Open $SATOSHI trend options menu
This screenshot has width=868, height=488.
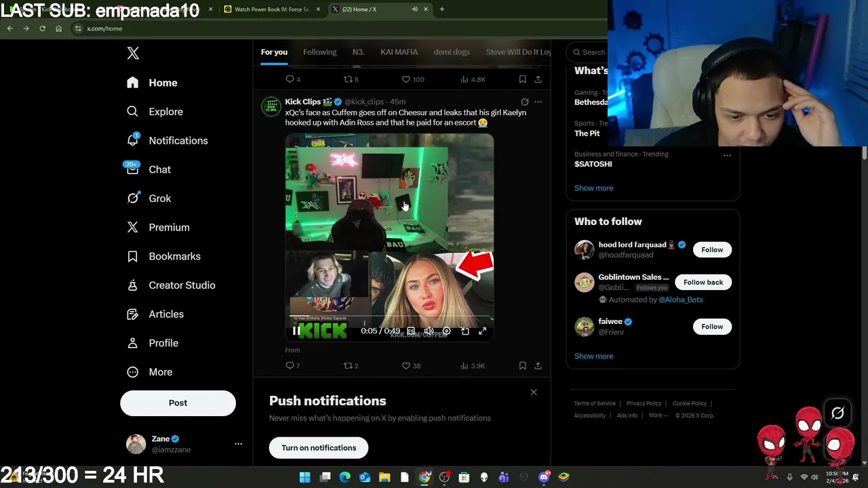(727, 155)
